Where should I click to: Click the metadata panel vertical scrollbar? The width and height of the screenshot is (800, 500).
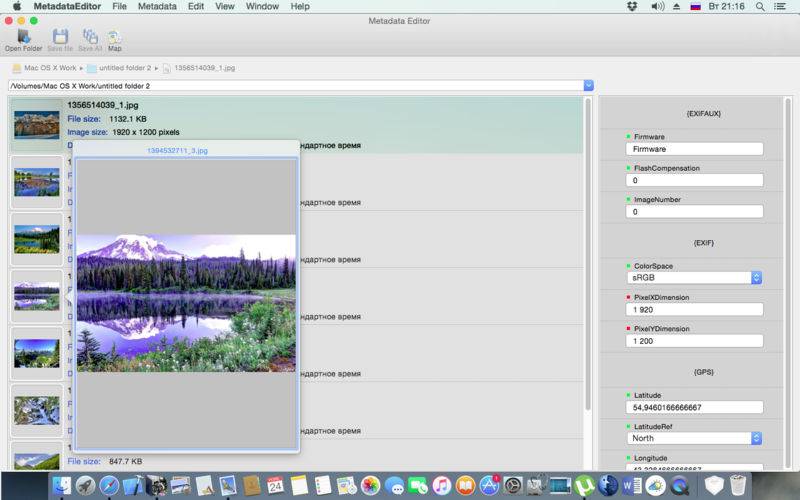pos(788,283)
